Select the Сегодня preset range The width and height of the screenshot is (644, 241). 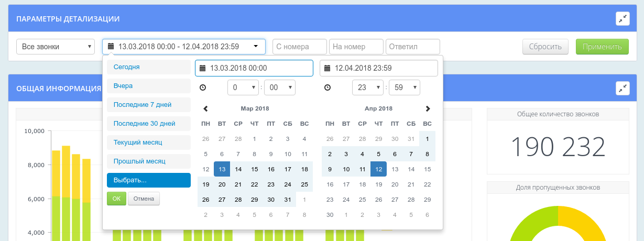[x=148, y=67]
